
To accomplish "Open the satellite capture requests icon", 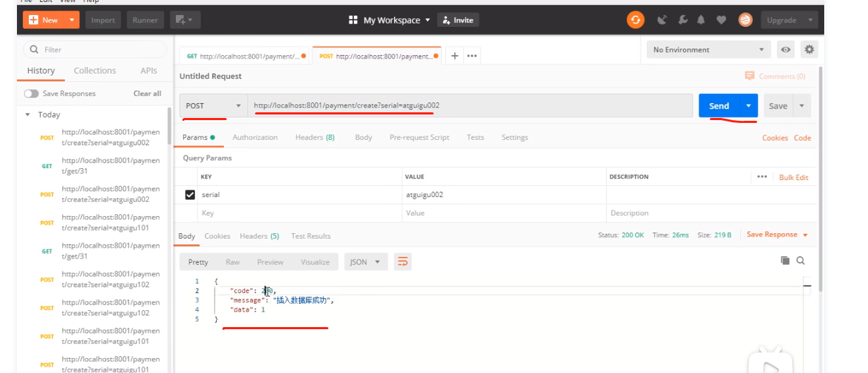I will click(x=662, y=20).
